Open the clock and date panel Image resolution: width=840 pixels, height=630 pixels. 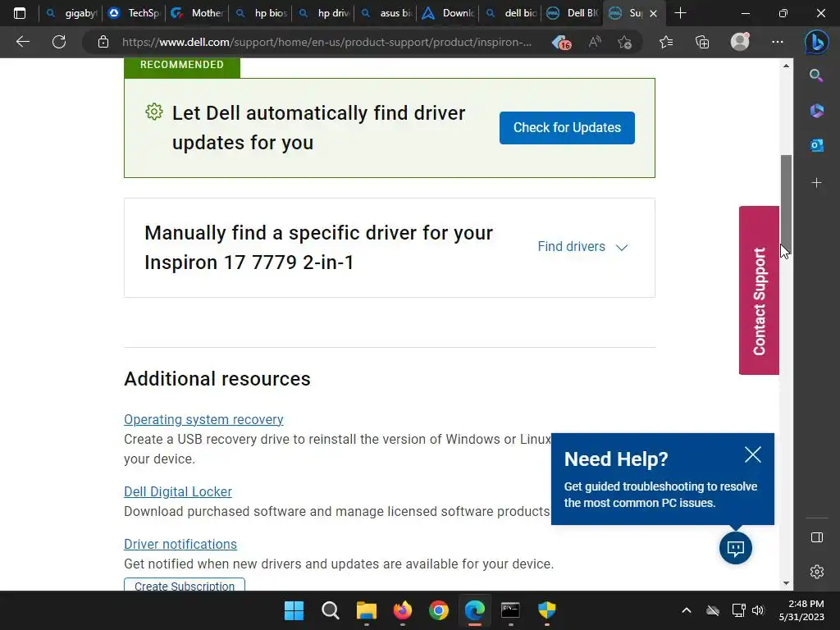pos(801,610)
